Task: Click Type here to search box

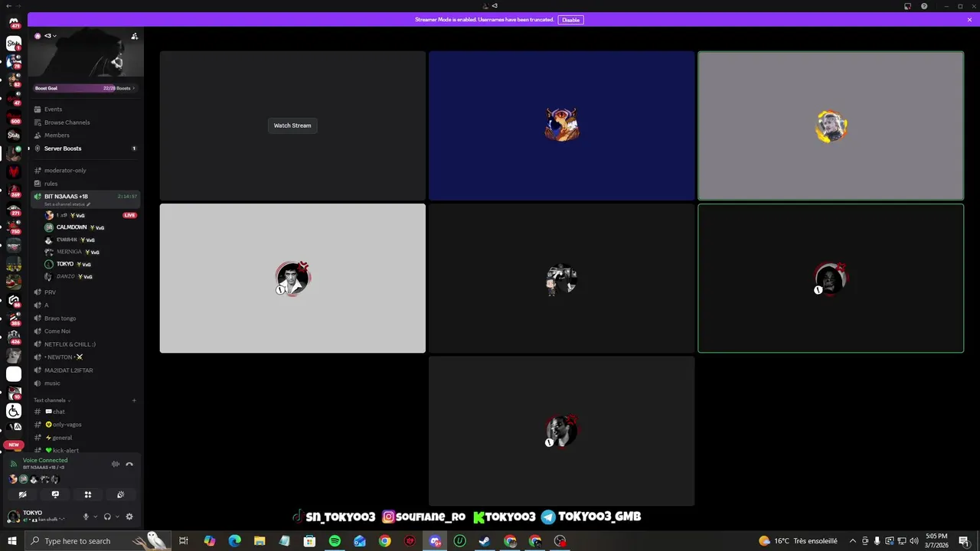Action: tap(98, 541)
